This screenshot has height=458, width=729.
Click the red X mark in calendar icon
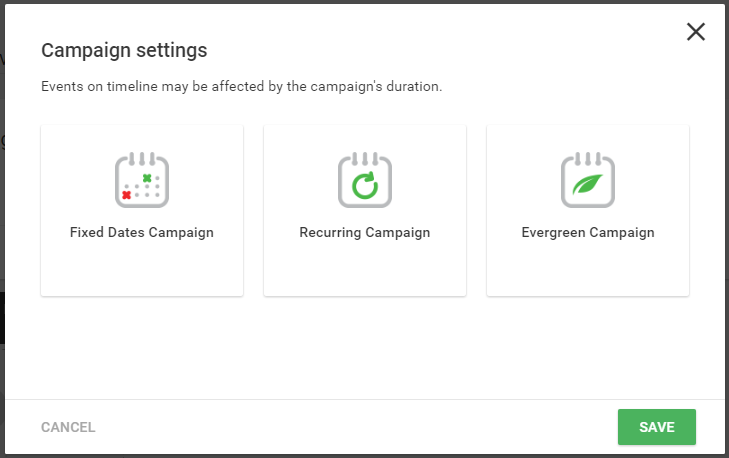(x=126, y=195)
